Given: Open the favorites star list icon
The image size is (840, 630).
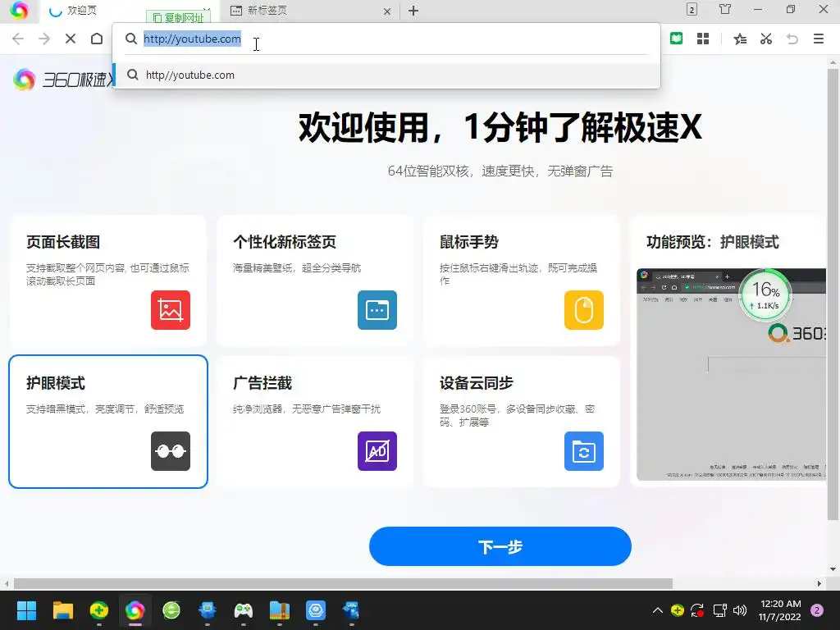Looking at the screenshot, I should point(740,39).
